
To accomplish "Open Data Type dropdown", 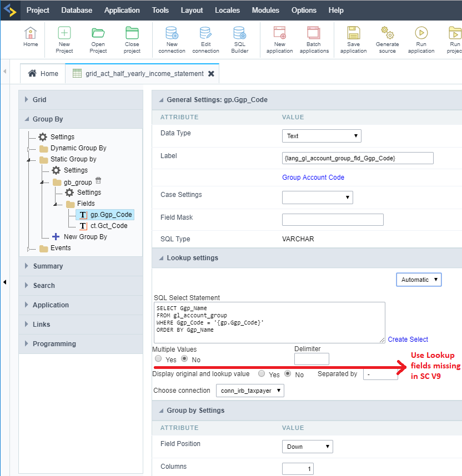I will click(322, 136).
